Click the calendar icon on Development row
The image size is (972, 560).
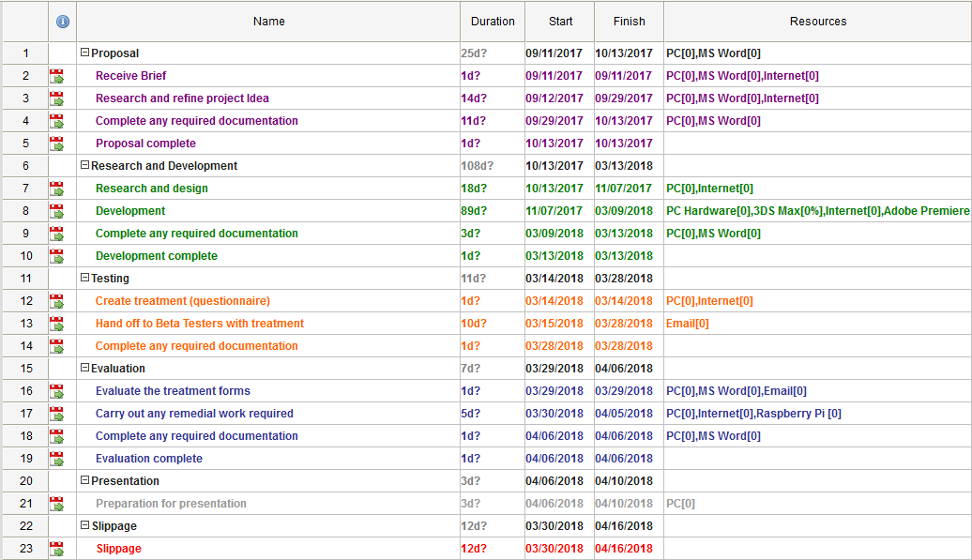[x=56, y=211]
